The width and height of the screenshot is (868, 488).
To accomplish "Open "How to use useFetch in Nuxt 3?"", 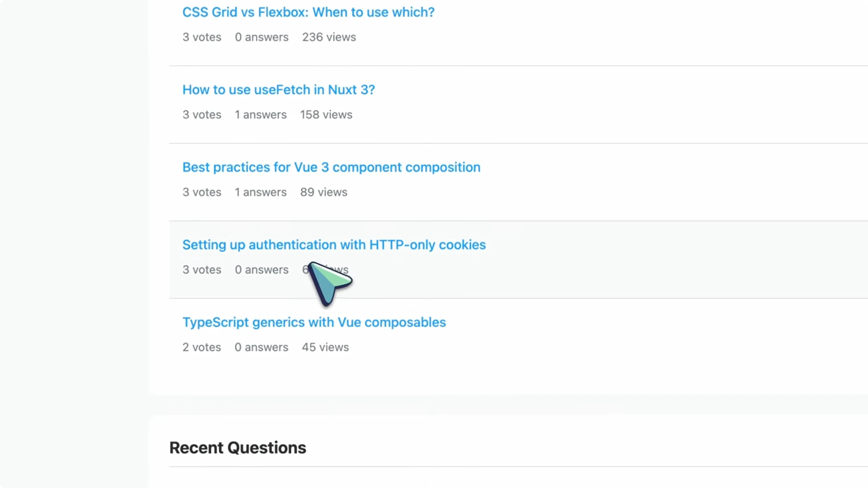I will tap(278, 90).
